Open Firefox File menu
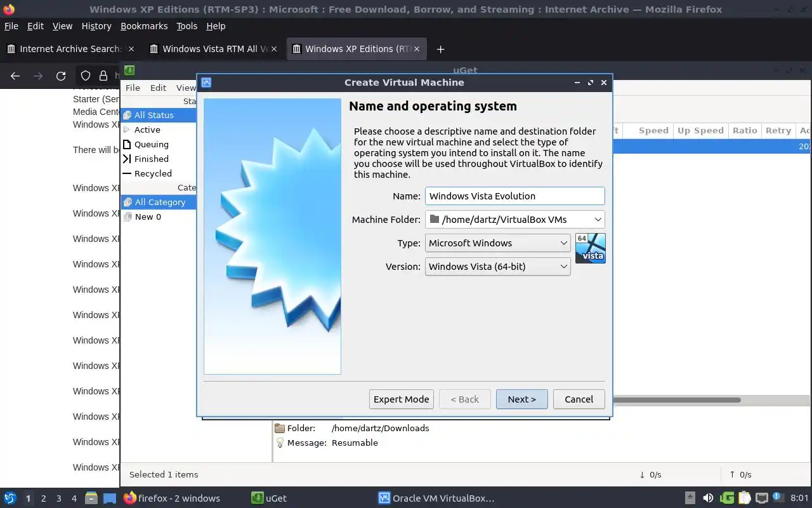 tap(11, 26)
